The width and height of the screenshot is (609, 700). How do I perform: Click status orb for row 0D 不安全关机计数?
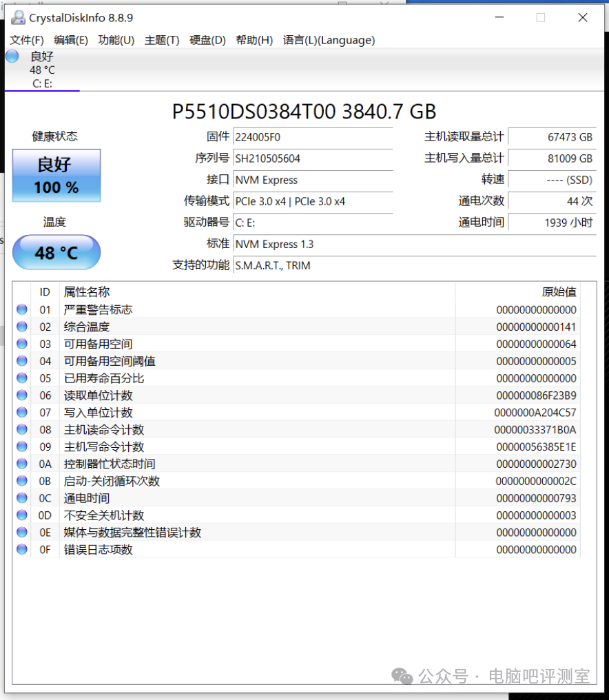point(22,515)
